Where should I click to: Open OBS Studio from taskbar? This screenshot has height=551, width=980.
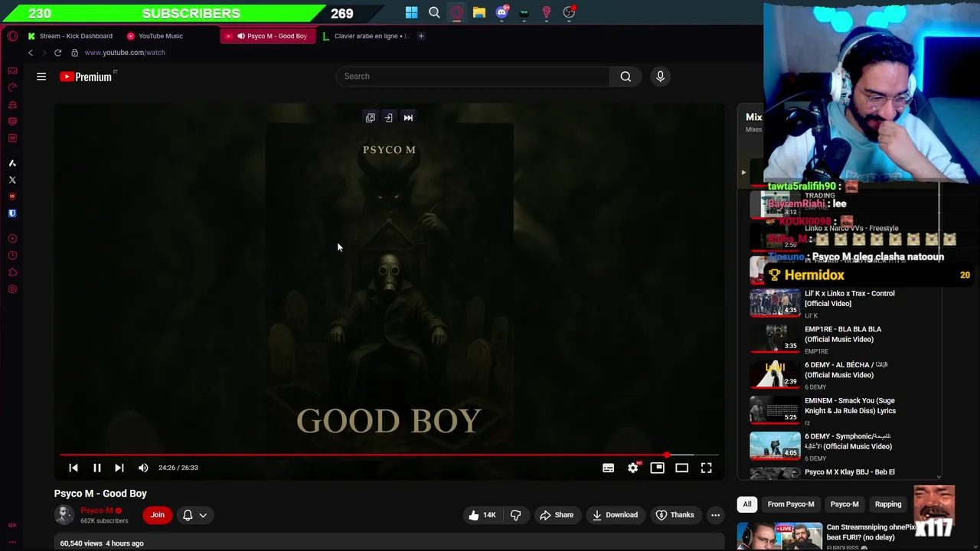click(x=569, y=12)
